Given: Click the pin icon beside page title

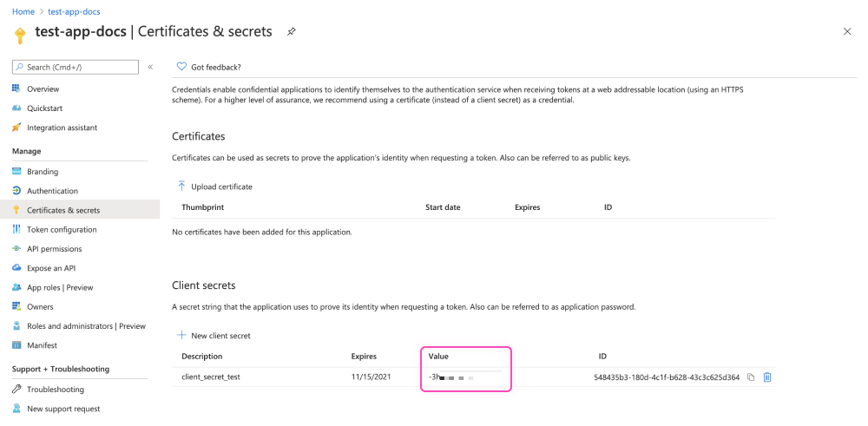Looking at the screenshot, I should pos(292,32).
